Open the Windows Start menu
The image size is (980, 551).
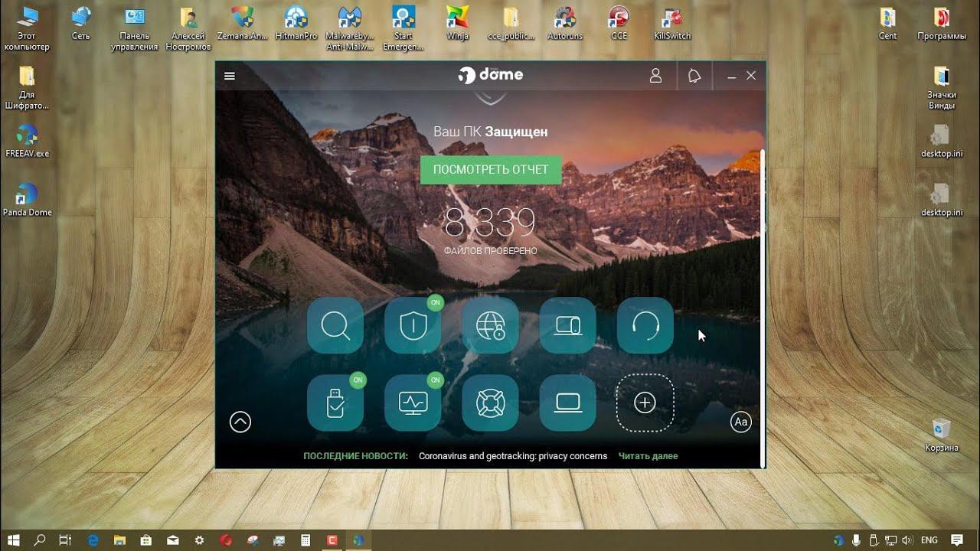[14, 540]
